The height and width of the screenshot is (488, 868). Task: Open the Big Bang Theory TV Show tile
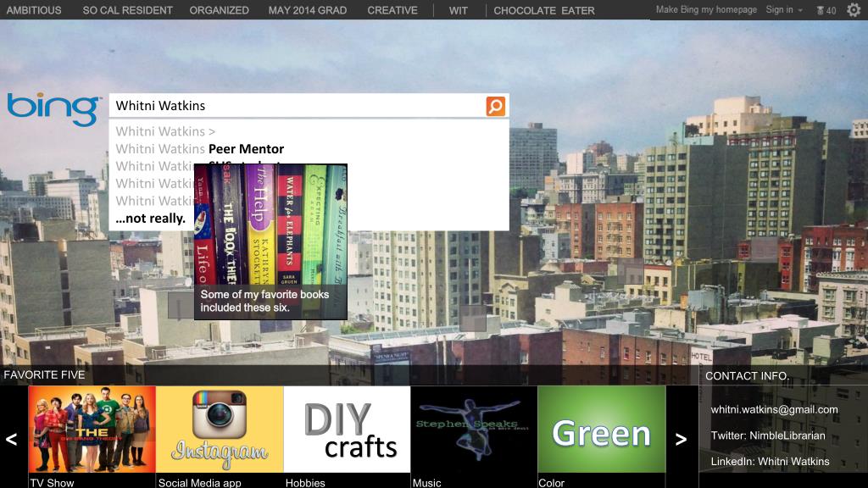coord(92,430)
